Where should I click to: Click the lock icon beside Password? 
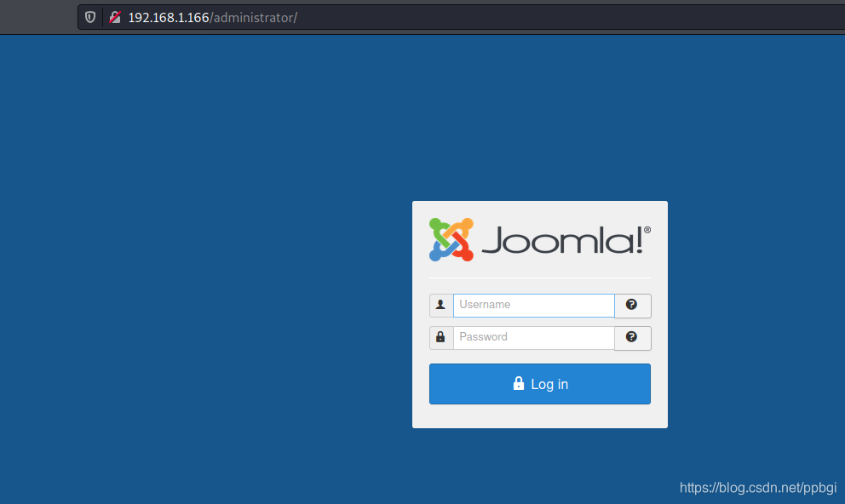pyautogui.click(x=441, y=338)
